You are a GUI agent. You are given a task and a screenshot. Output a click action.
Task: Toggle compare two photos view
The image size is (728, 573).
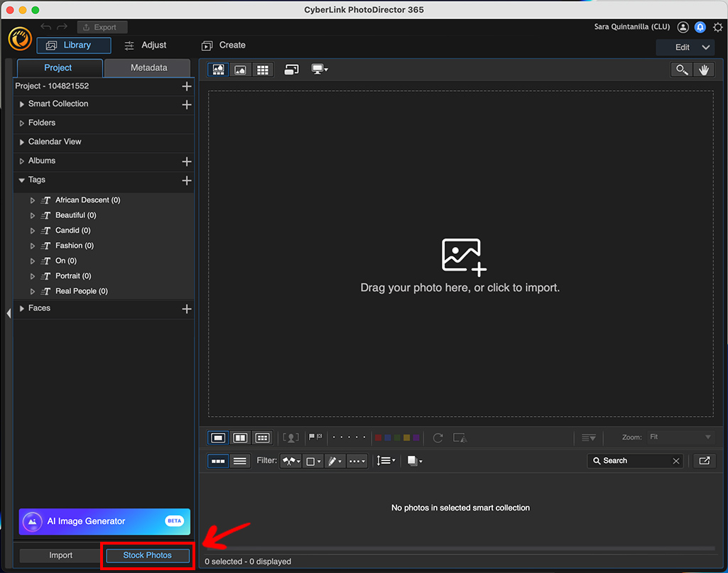coord(240,438)
